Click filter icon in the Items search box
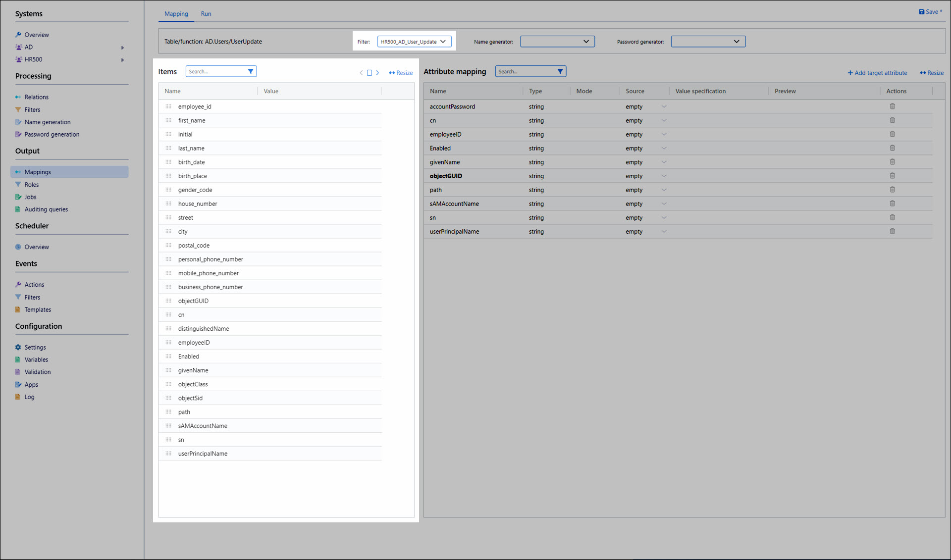 point(251,71)
